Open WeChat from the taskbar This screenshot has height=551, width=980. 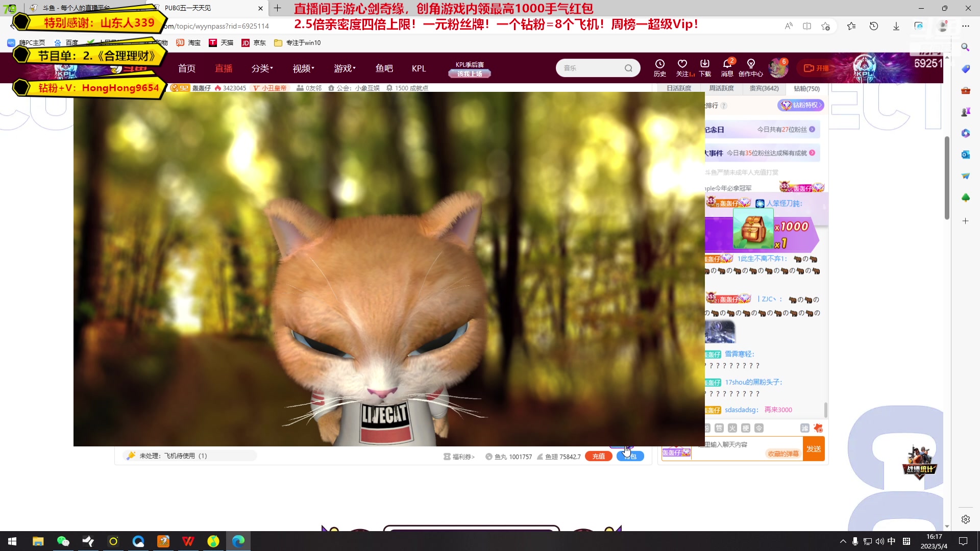(63, 541)
